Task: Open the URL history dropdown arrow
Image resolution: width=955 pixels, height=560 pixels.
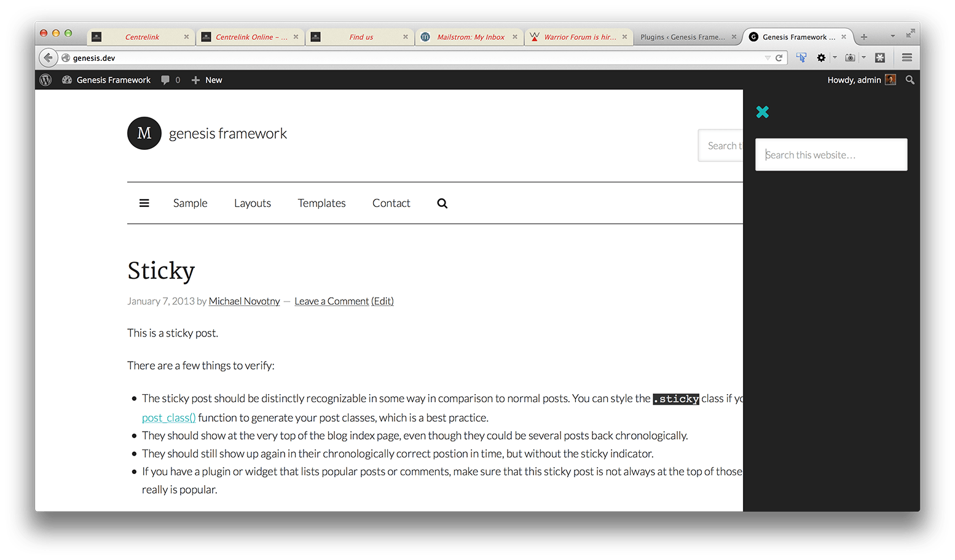Action: tap(768, 58)
